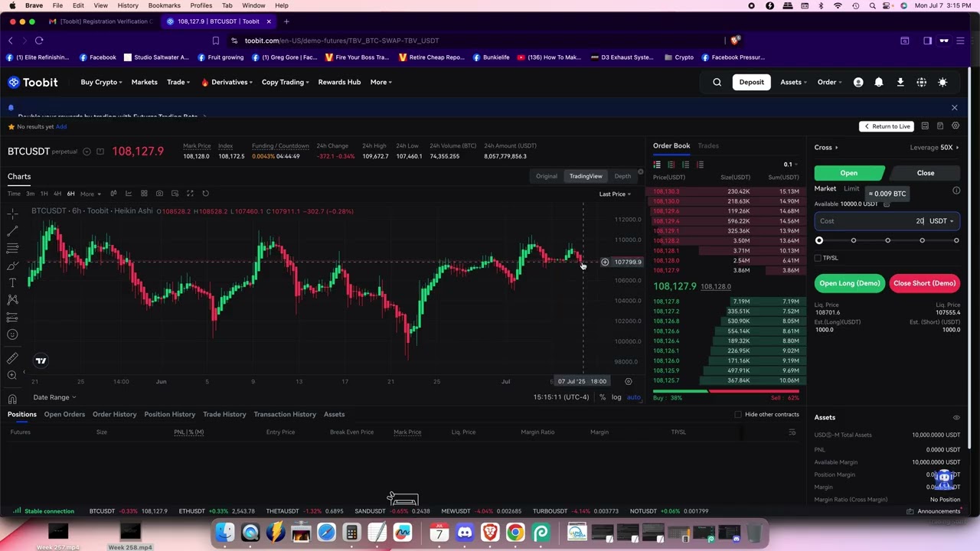Toggle auto scale on the chart
The width and height of the screenshot is (980, 551).
coord(634,397)
